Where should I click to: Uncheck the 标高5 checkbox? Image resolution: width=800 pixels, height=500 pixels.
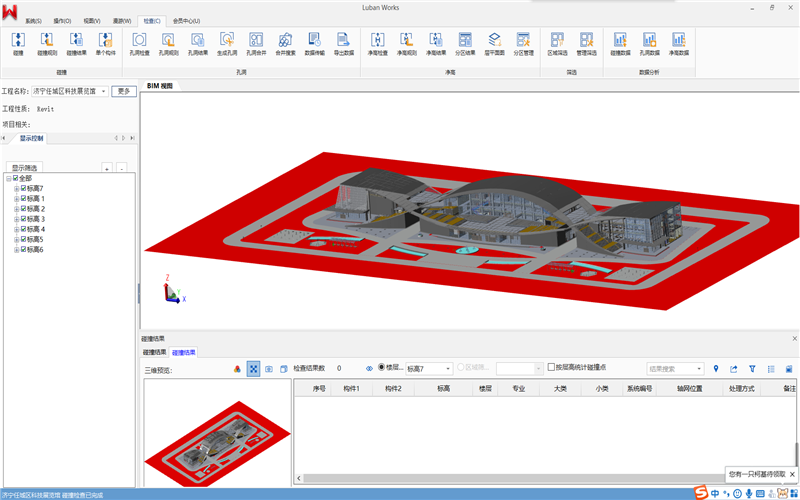(23, 239)
